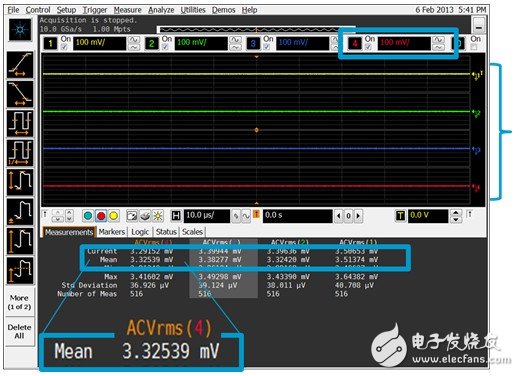Viewport: 519px width, 376px height.
Task: Click the channel 2 scale field 100 mV/
Action: [x=201, y=43]
